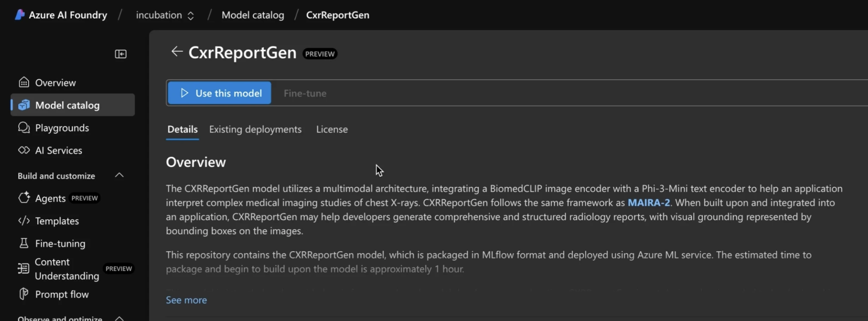This screenshot has width=868, height=321.
Task: Open Playgrounds from the sidebar
Action: pos(62,128)
